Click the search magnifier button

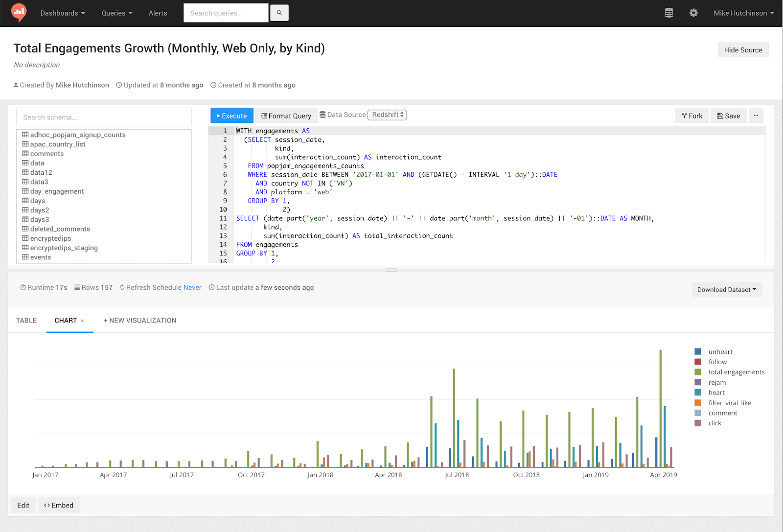point(279,13)
